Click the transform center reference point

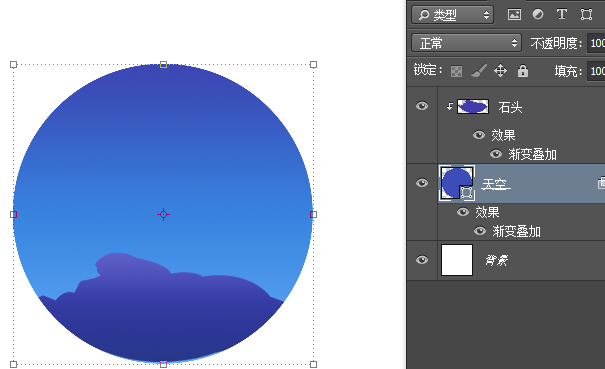pyautogui.click(x=163, y=214)
